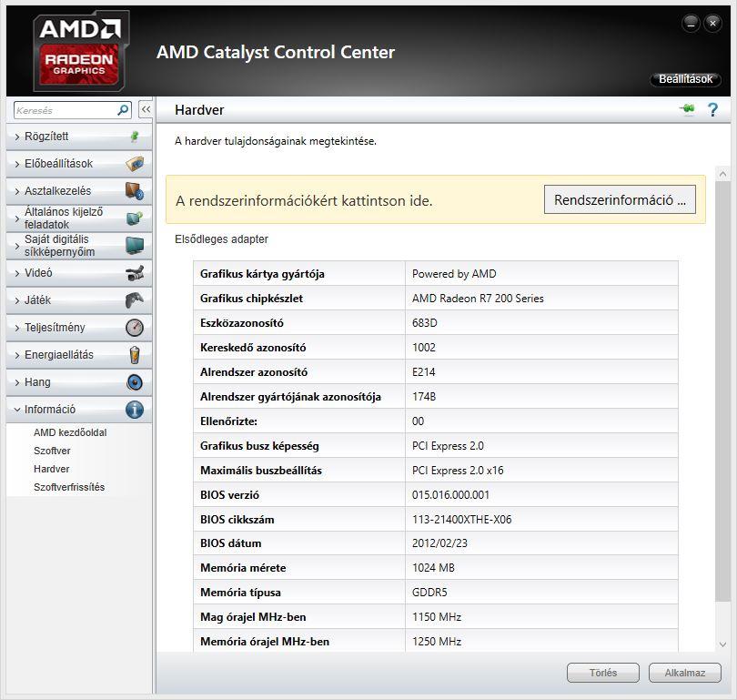Click the 'Grafikus busz képesség' label
Viewport: 737px width, 700px height.
click(x=259, y=446)
